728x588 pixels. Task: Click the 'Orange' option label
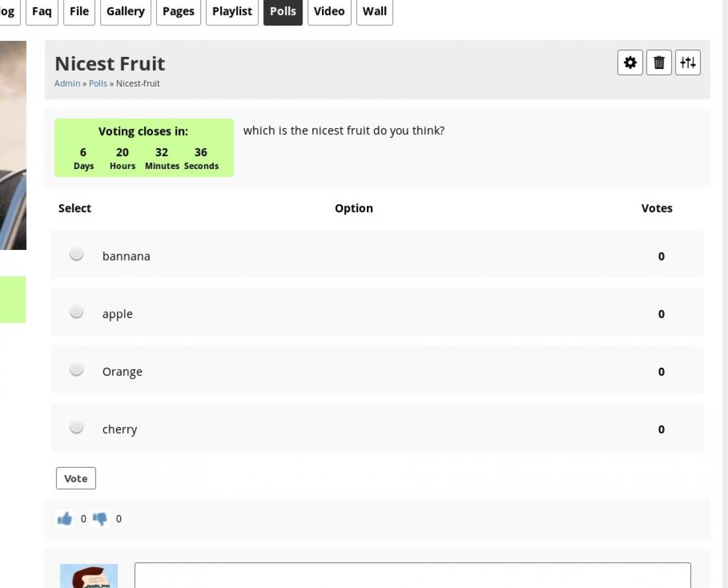point(122,372)
